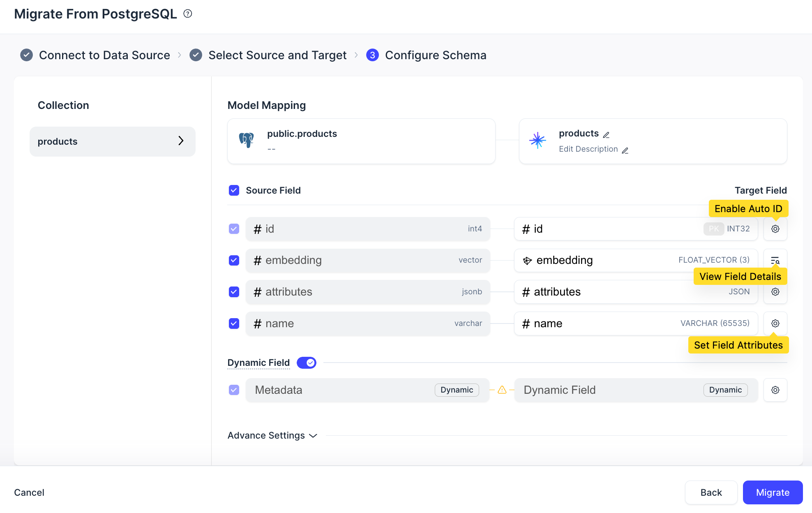
Task: Open settings gear for name target field
Action: click(775, 324)
